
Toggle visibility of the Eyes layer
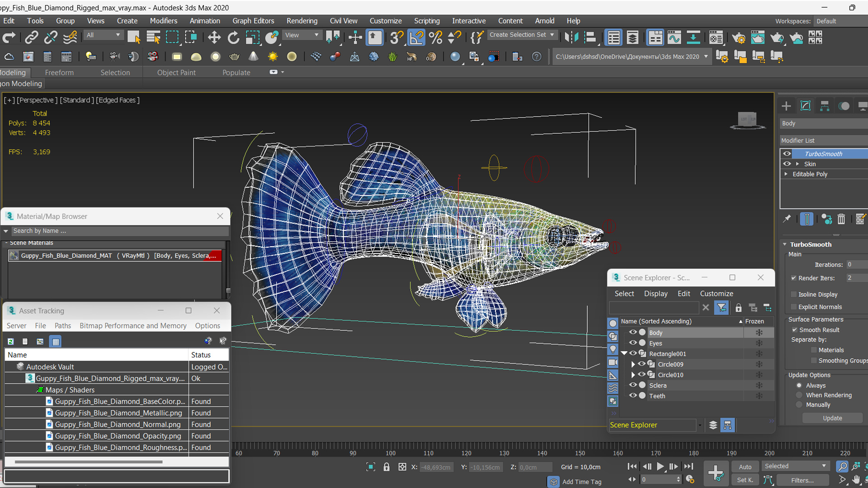[x=634, y=343]
